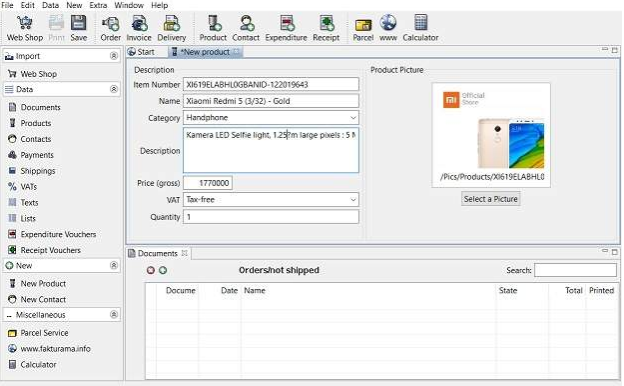Image resolution: width=624 pixels, height=386 pixels.
Task: Switch to the New product tab
Action: pyautogui.click(x=205, y=52)
